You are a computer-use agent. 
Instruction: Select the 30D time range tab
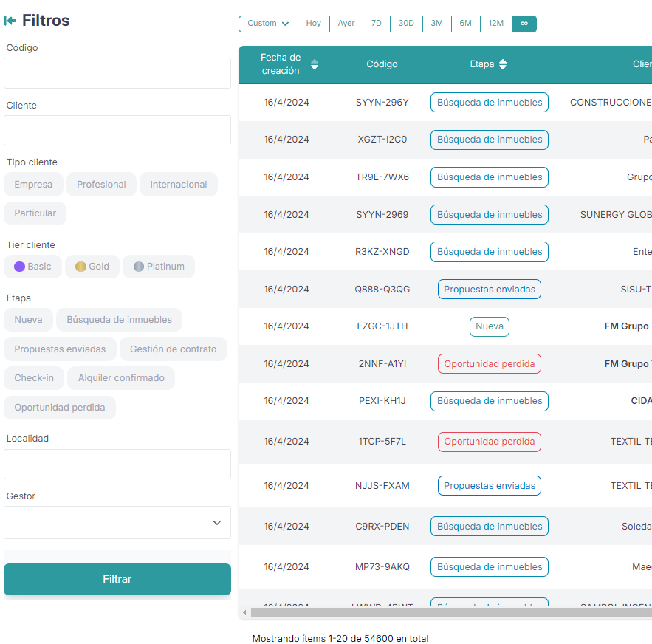(406, 24)
